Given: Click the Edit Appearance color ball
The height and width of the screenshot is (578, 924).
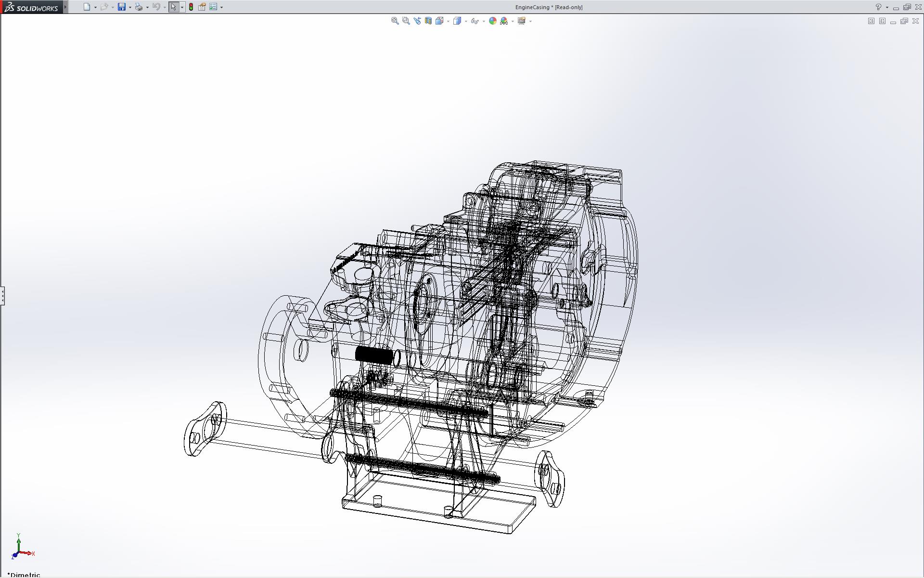Looking at the screenshot, I should click(492, 21).
